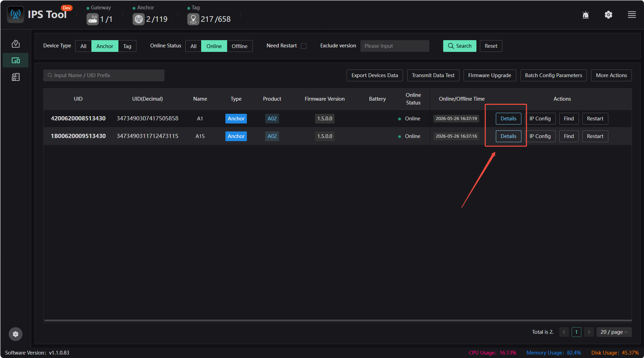The height and width of the screenshot is (358, 644).
Task: Click Find for anchor A15
Action: click(569, 136)
